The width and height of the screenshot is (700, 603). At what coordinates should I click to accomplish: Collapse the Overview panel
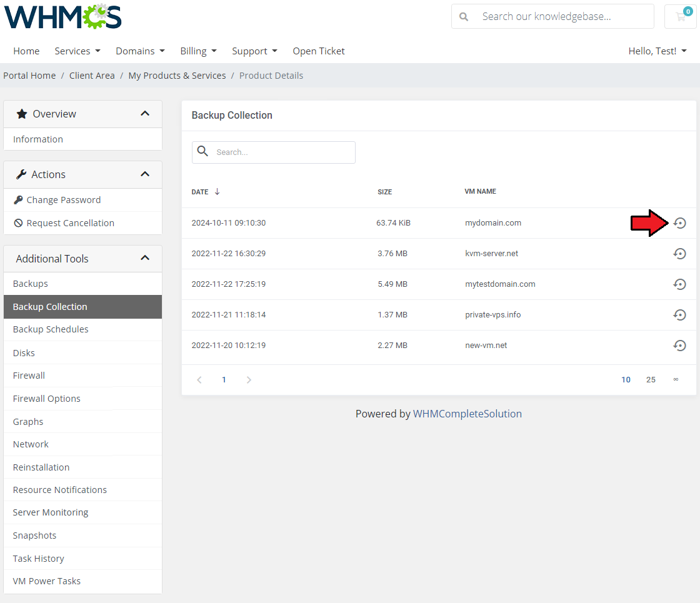145,113
